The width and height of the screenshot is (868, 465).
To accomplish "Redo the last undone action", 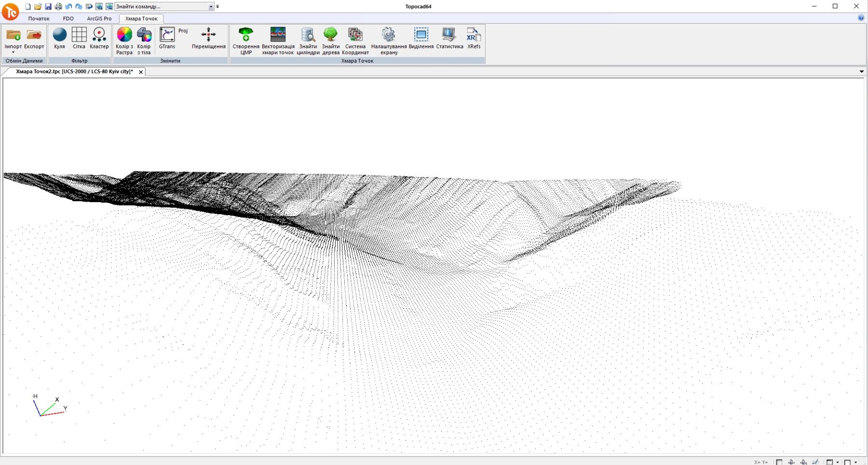I will click(79, 6).
